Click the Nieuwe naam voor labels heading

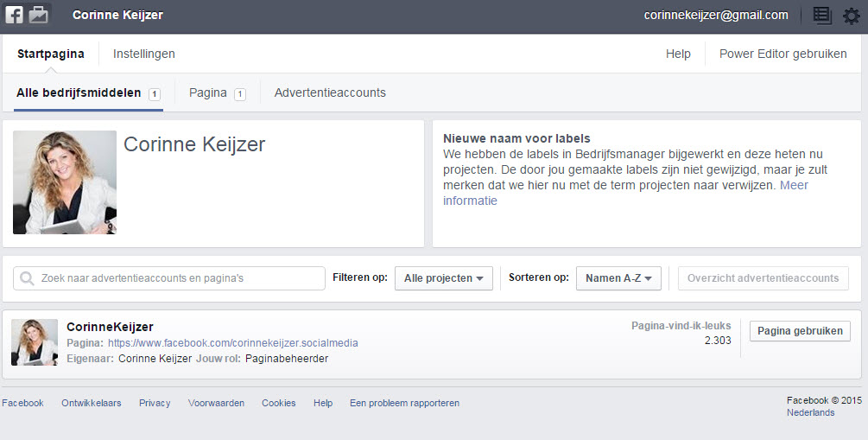point(516,138)
